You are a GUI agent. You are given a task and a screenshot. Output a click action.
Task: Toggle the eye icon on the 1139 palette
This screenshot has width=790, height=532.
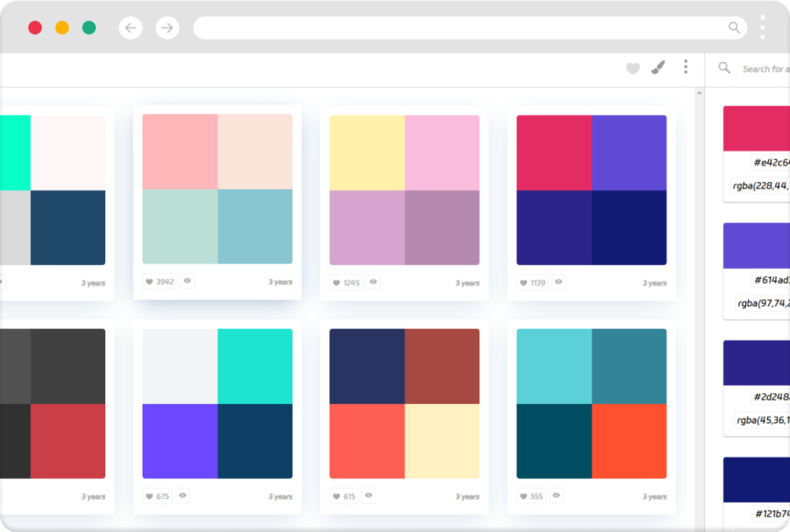(x=559, y=282)
